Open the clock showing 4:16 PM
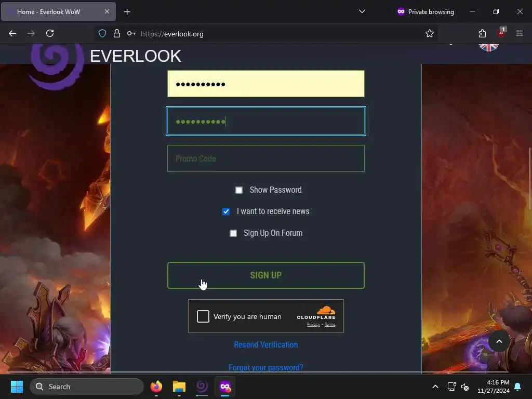532x399 pixels. coord(494,387)
